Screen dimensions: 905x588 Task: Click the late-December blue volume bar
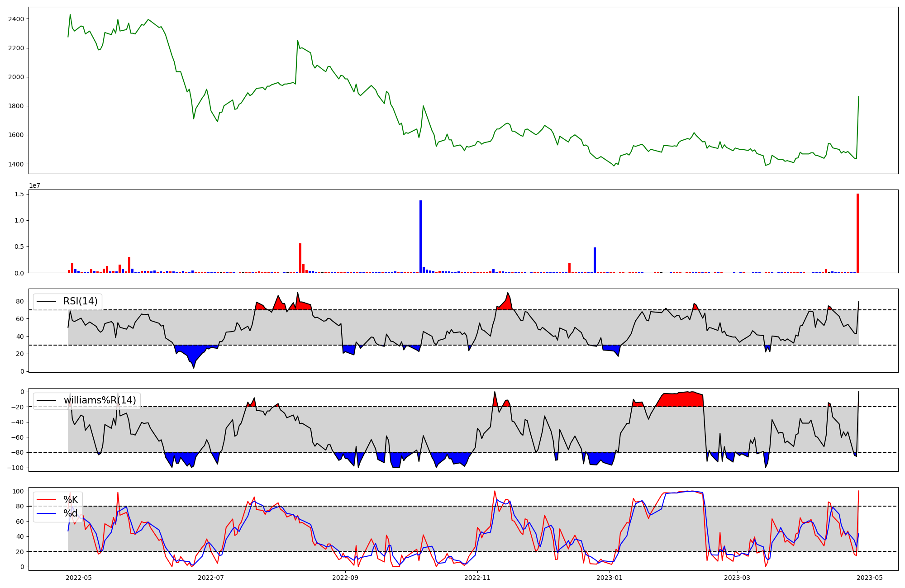(x=595, y=260)
